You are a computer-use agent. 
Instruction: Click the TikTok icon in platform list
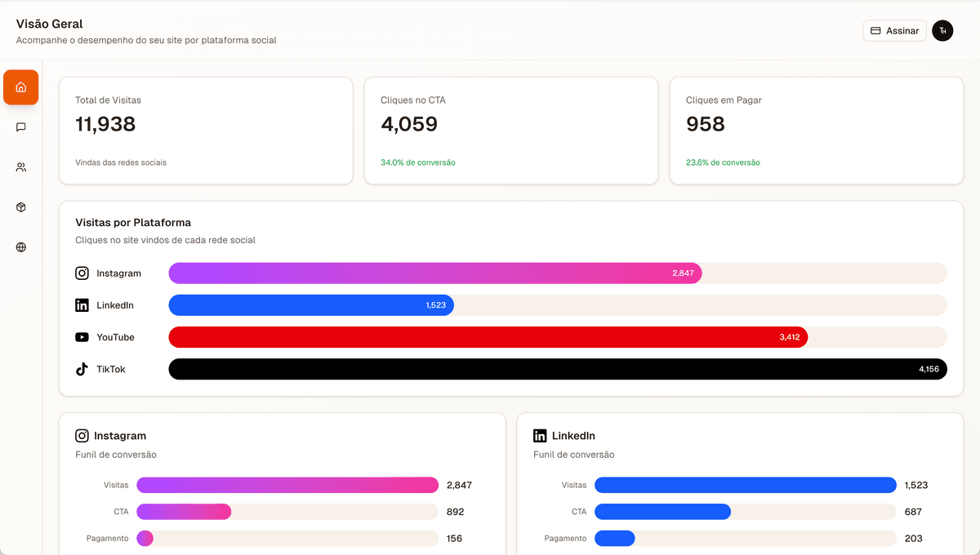click(82, 369)
